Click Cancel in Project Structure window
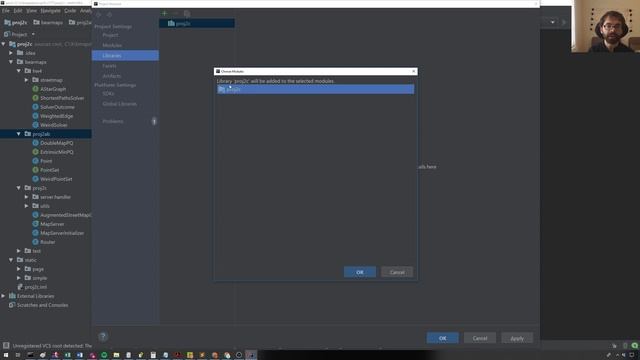 pyautogui.click(x=480, y=338)
